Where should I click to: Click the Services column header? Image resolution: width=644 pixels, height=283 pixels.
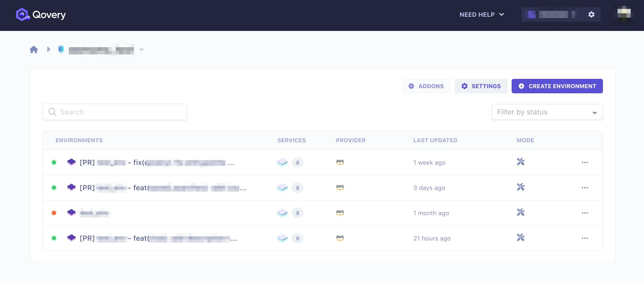pos(292,140)
